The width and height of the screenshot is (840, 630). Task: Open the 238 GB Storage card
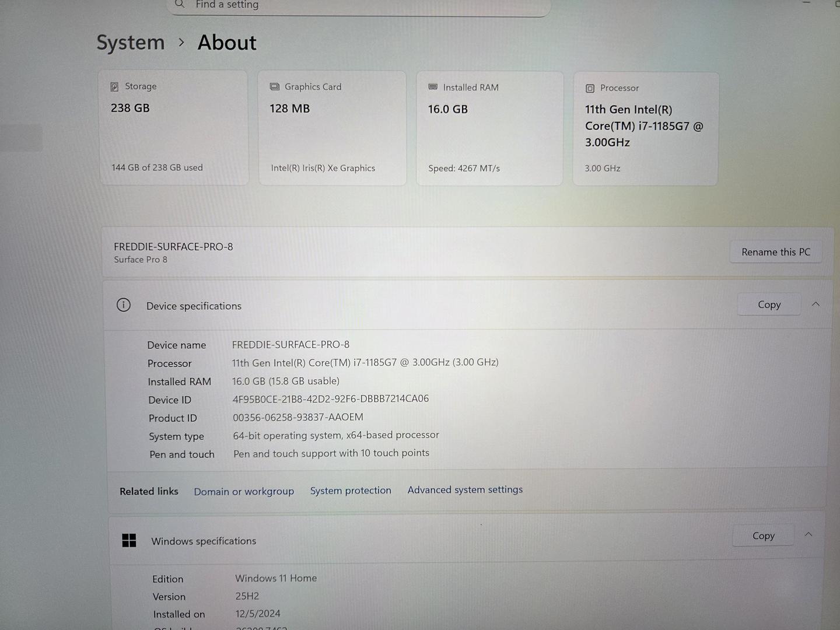tap(174, 128)
